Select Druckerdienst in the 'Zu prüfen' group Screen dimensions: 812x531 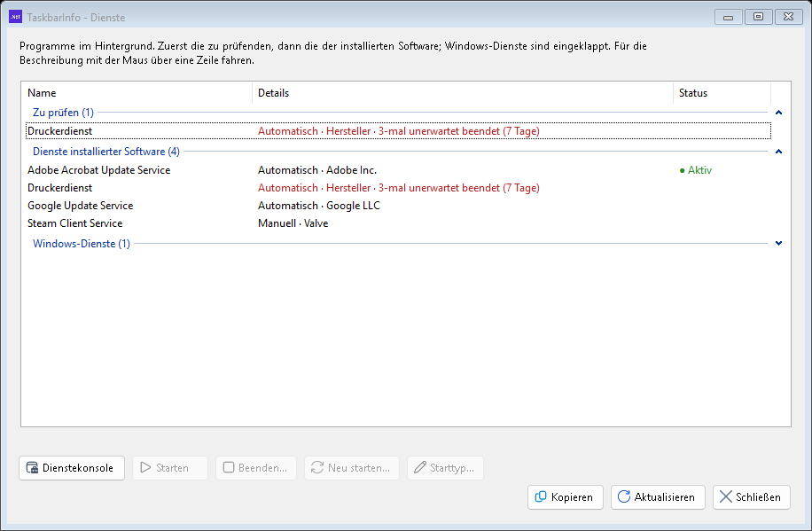tap(398, 131)
